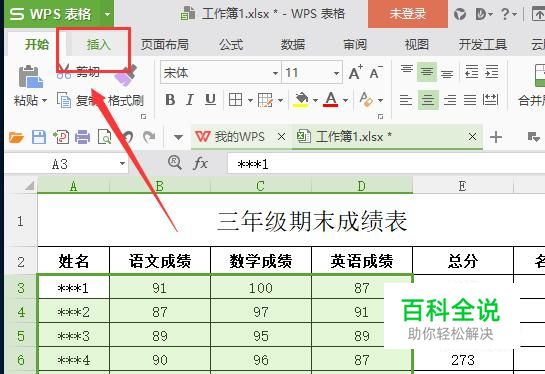Increase indent icon
This screenshot has height=374, width=545.
tap(491, 72)
